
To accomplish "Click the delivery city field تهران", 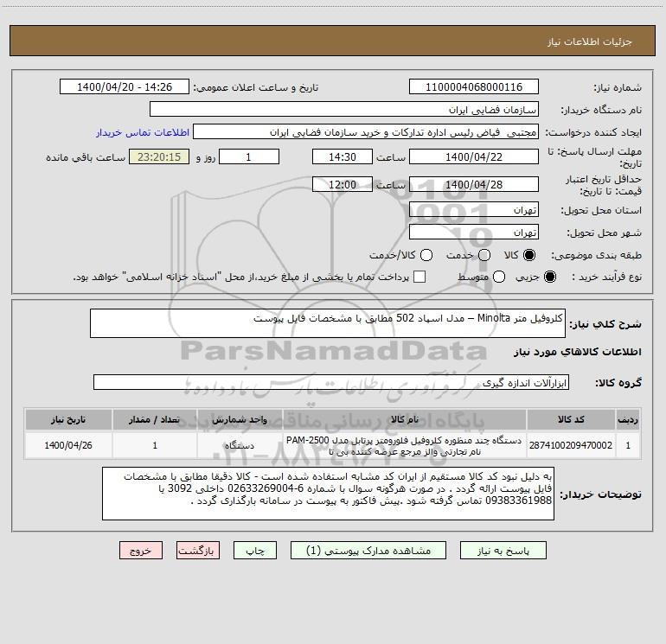I will pos(474,232).
